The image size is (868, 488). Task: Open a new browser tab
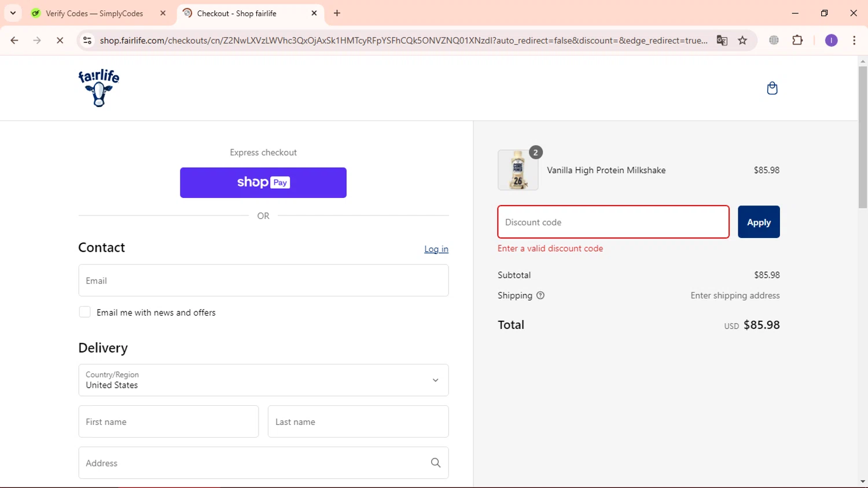[x=337, y=13]
